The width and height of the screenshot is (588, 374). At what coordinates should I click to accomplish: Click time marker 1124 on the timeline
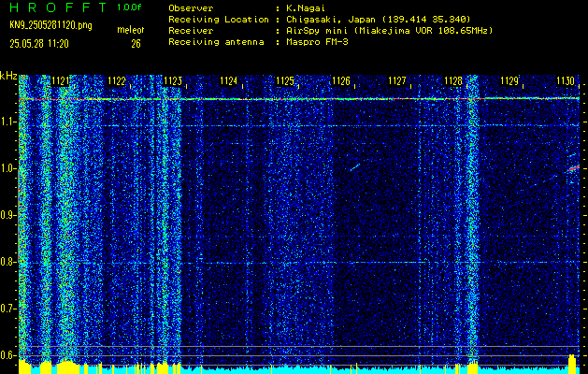(x=229, y=81)
